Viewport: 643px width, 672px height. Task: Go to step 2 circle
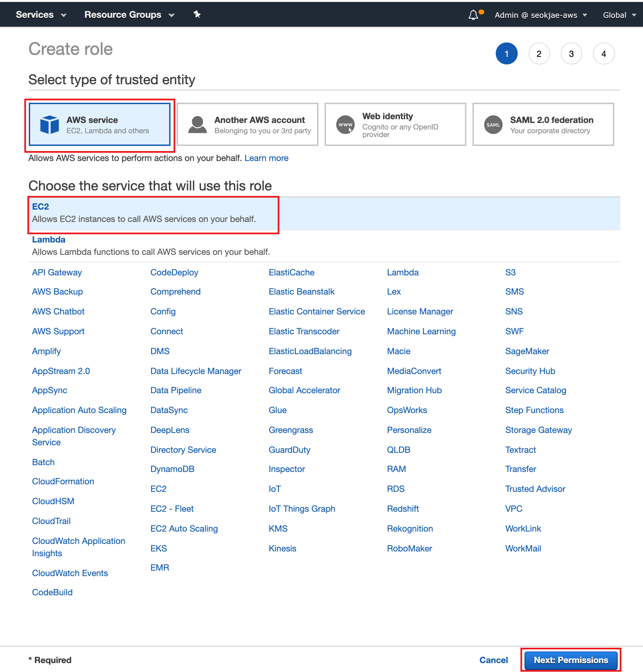(539, 54)
